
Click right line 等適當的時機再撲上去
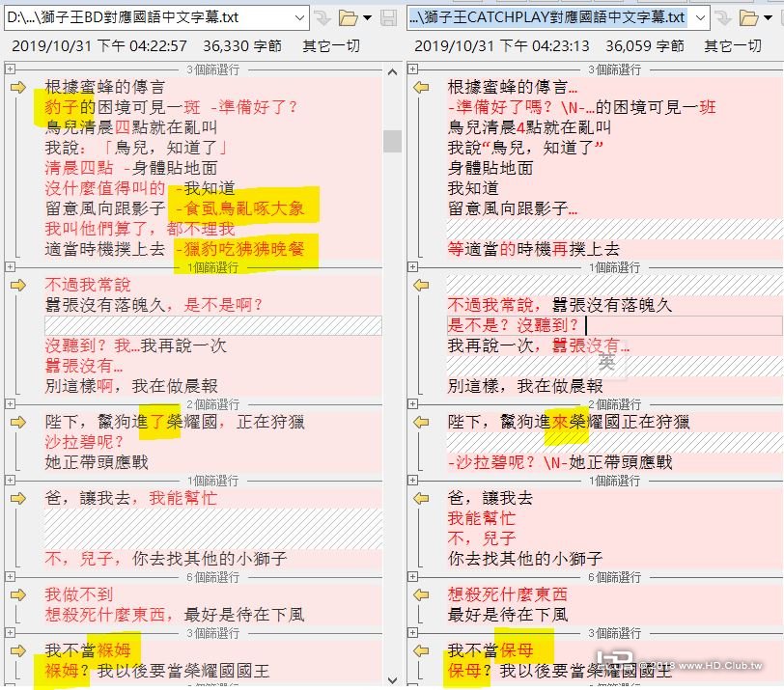point(534,249)
